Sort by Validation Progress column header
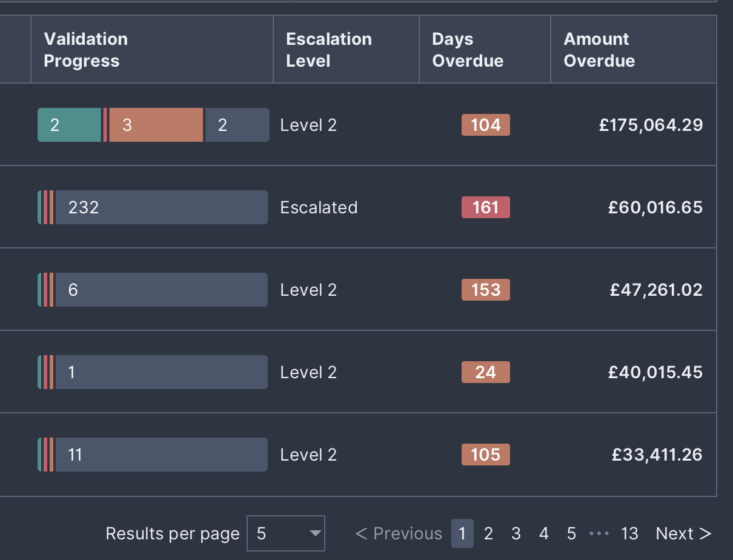Image resolution: width=733 pixels, height=560 pixels. click(x=85, y=50)
